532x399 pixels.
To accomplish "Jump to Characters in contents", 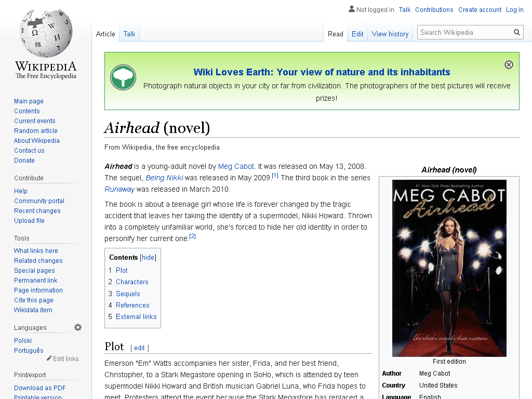I will pos(132,282).
